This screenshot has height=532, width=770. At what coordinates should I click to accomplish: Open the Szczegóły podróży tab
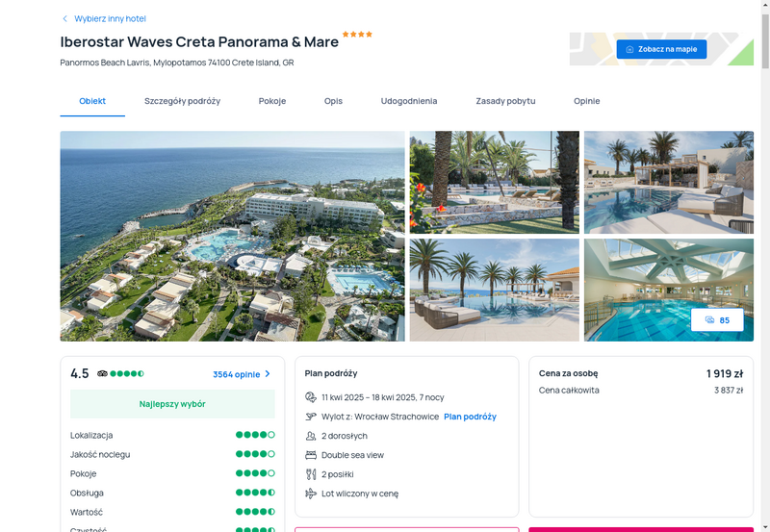[x=182, y=101]
